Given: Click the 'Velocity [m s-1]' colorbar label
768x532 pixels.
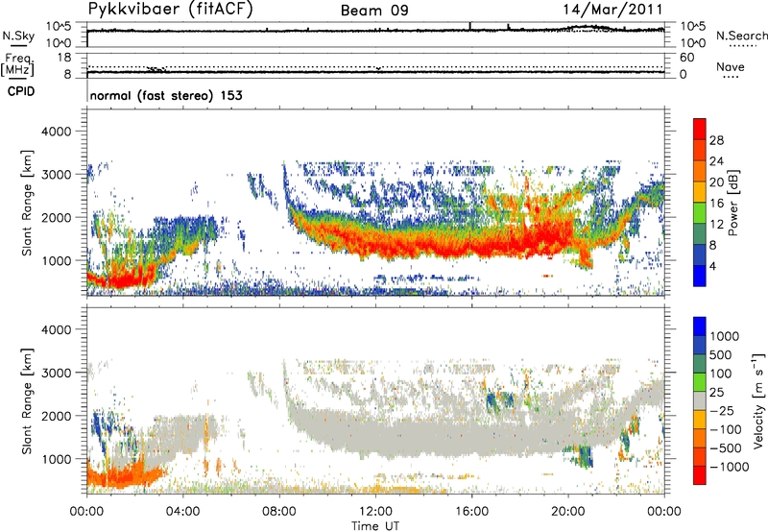Looking at the screenshot, I should [758, 400].
